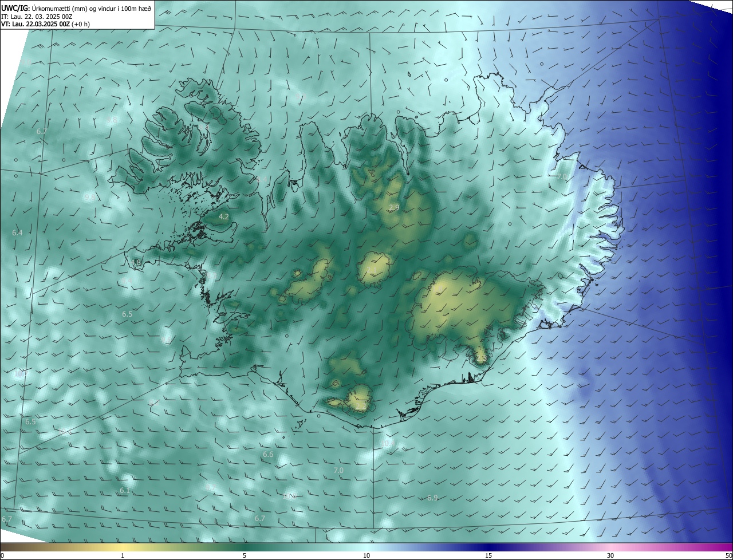This screenshot has width=733, height=560.
Task: Select the legend tick label 15
Action: [488, 555]
